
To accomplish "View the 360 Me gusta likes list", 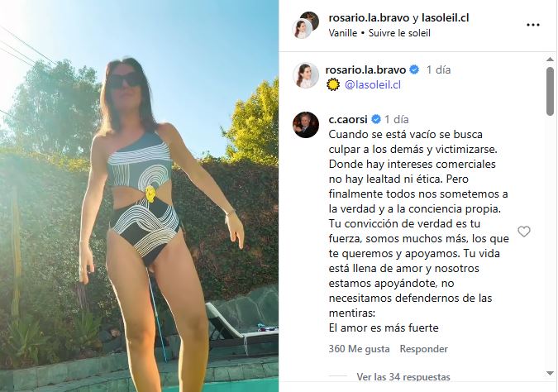I will [x=359, y=348].
